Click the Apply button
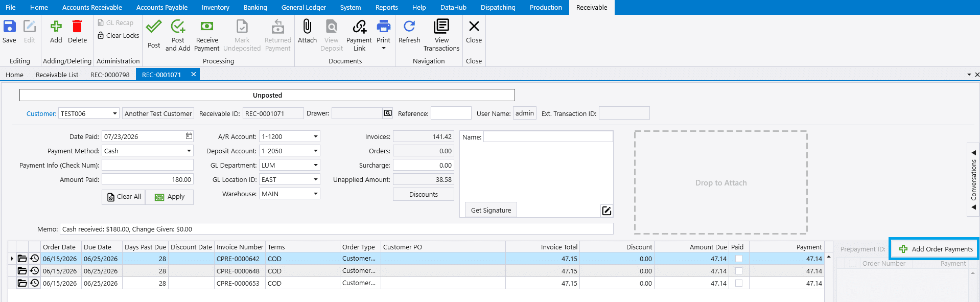980x302 pixels. click(170, 197)
